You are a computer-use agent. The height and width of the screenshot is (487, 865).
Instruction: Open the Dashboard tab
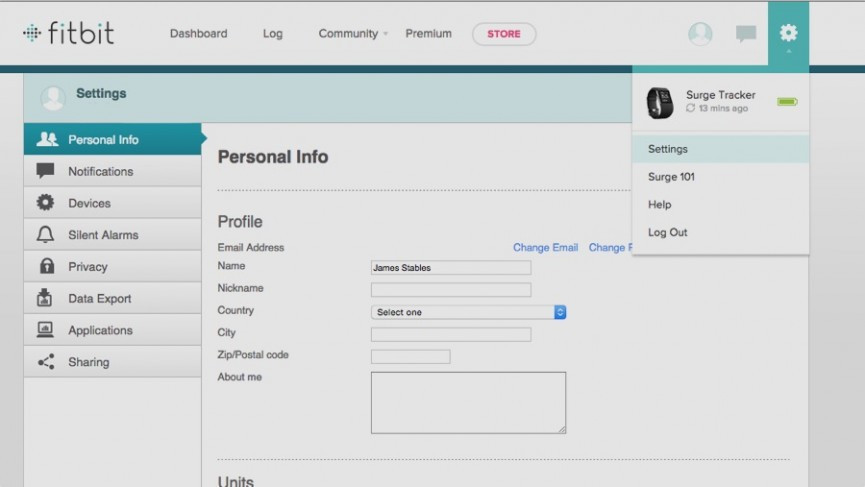tap(198, 34)
